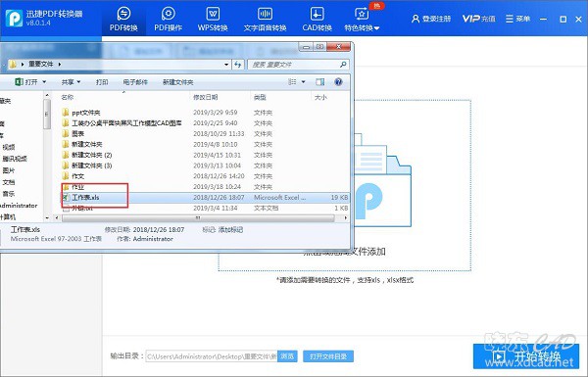588x377 pixels.
Task: Expand the view options dropdown arrow
Action: click(303, 81)
